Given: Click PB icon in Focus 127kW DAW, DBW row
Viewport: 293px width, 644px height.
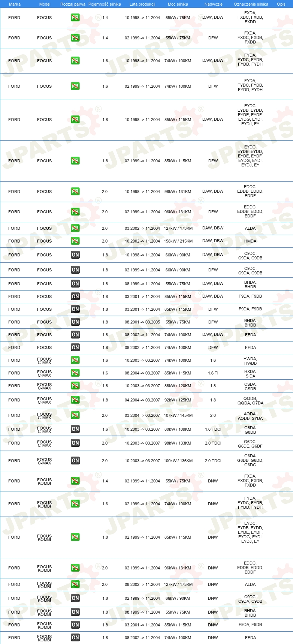Looking at the screenshot, I should 75,228.
